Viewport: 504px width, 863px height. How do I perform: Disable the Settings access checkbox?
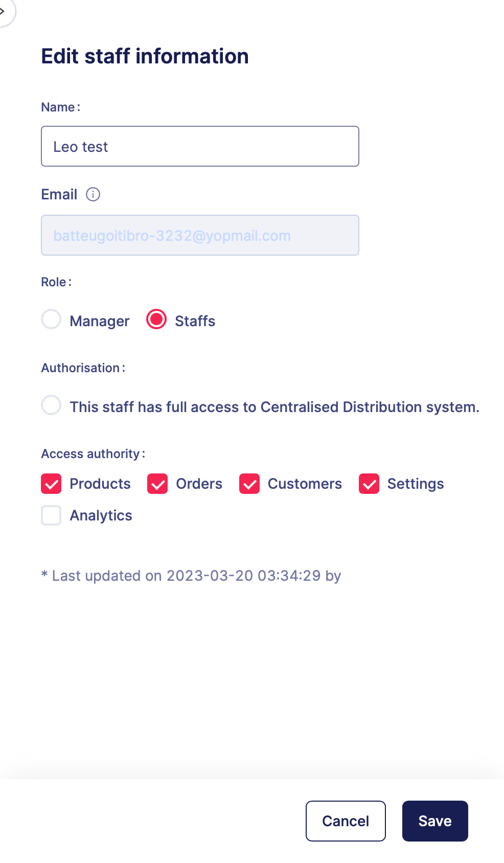pyautogui.click(x=369, y=484)
